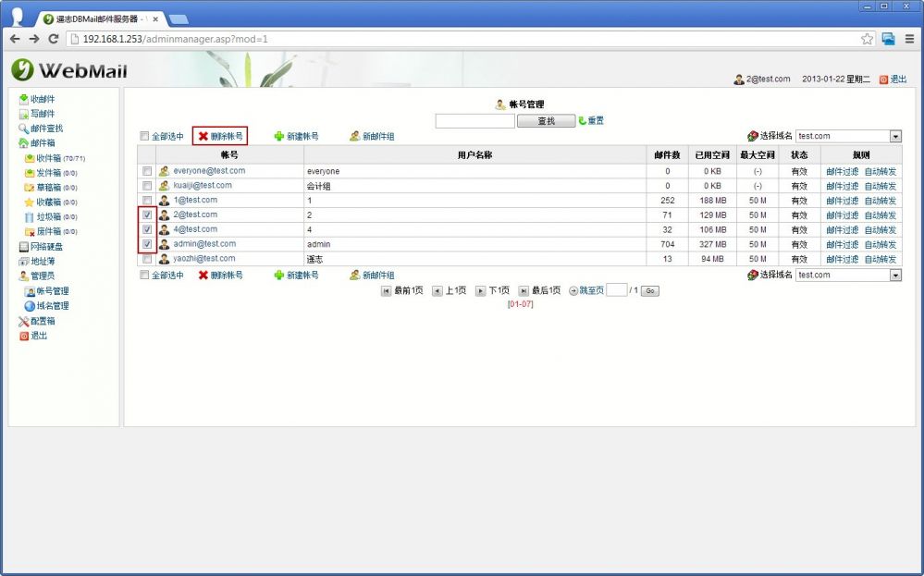Click the 邮件查找 magnifier icon
924x576 pixels.
(23, 129)
